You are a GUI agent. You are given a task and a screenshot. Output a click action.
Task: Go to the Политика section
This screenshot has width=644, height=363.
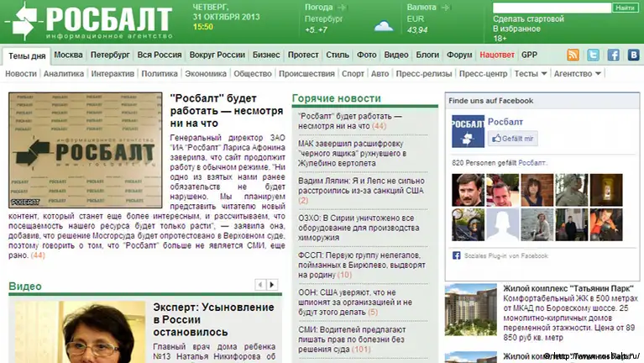(x=160, y=74)
